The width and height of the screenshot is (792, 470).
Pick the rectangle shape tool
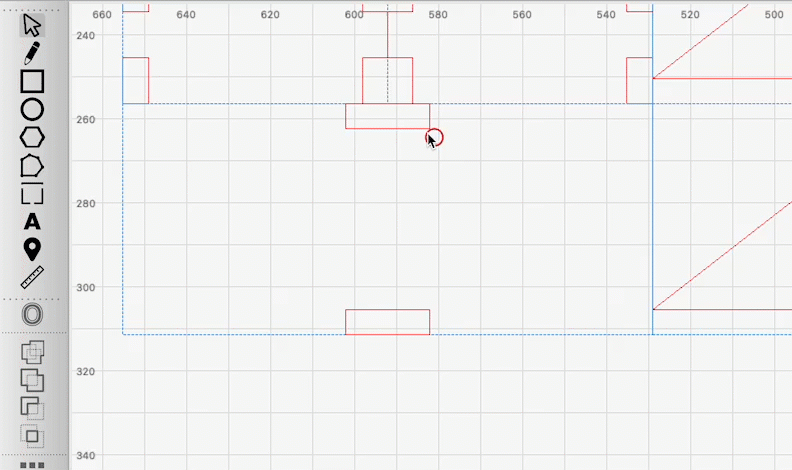pos(32,81)
